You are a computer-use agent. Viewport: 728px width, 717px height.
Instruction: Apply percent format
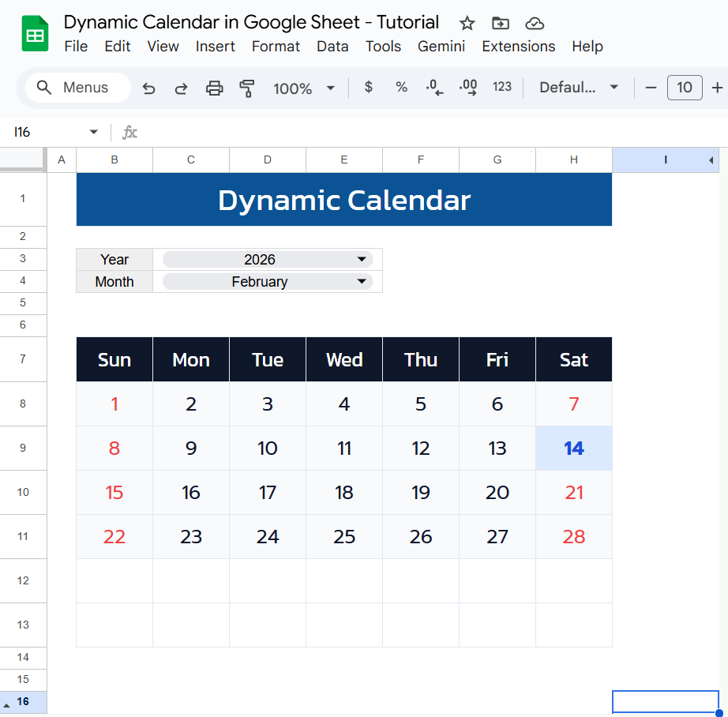pos(401,88)
